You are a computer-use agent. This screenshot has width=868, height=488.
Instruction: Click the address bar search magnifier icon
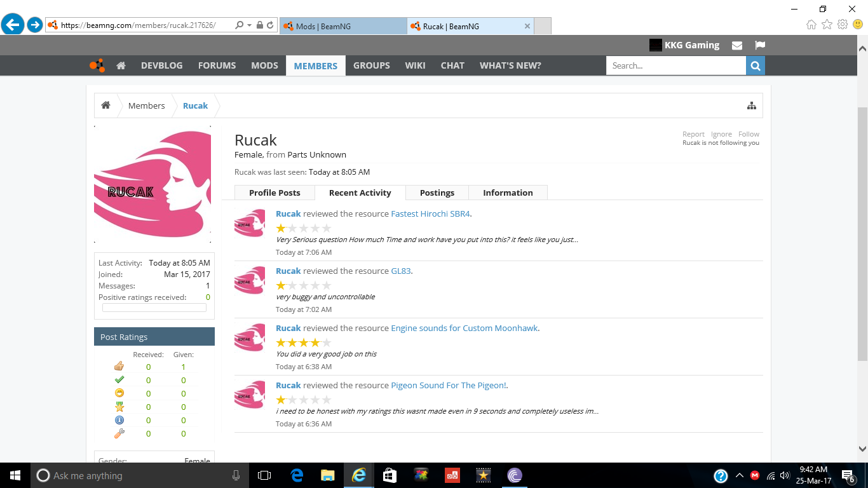point(239,25)
